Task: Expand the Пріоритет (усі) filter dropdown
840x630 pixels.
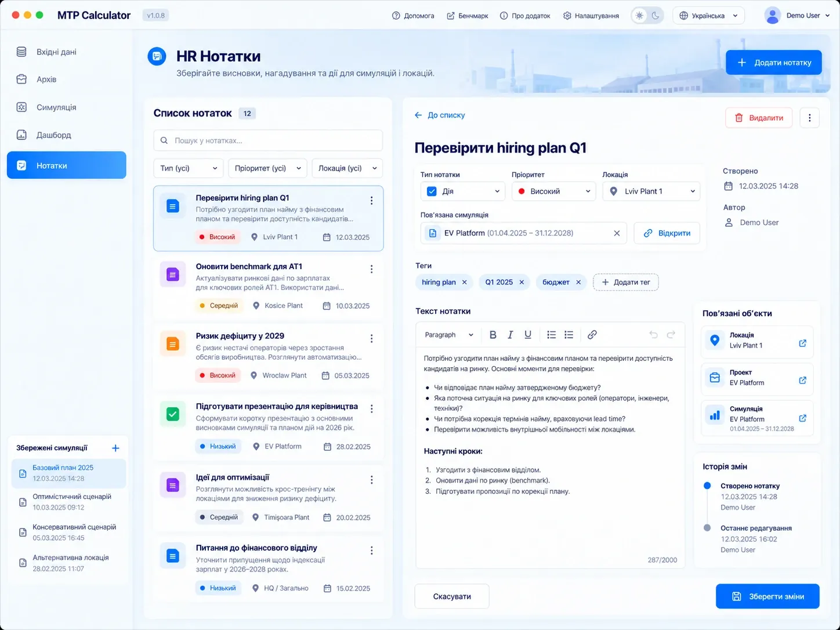Action: pyautogui.click(x=267, y=168)
